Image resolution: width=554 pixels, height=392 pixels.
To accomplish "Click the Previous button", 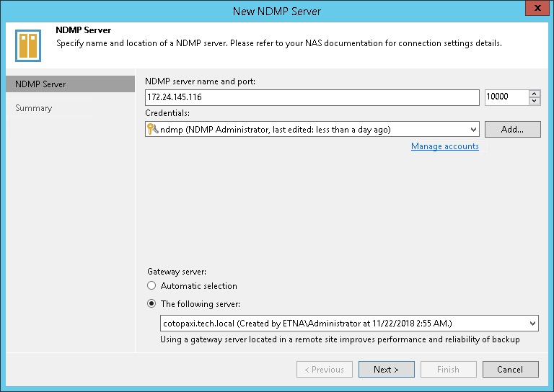I will point(324,370).
